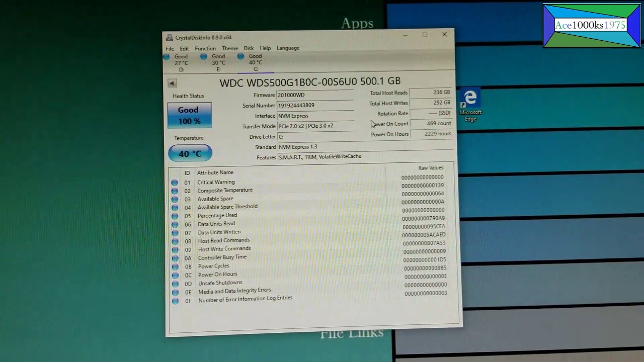Click the Transfer Mode field

[x=315, y=126]
